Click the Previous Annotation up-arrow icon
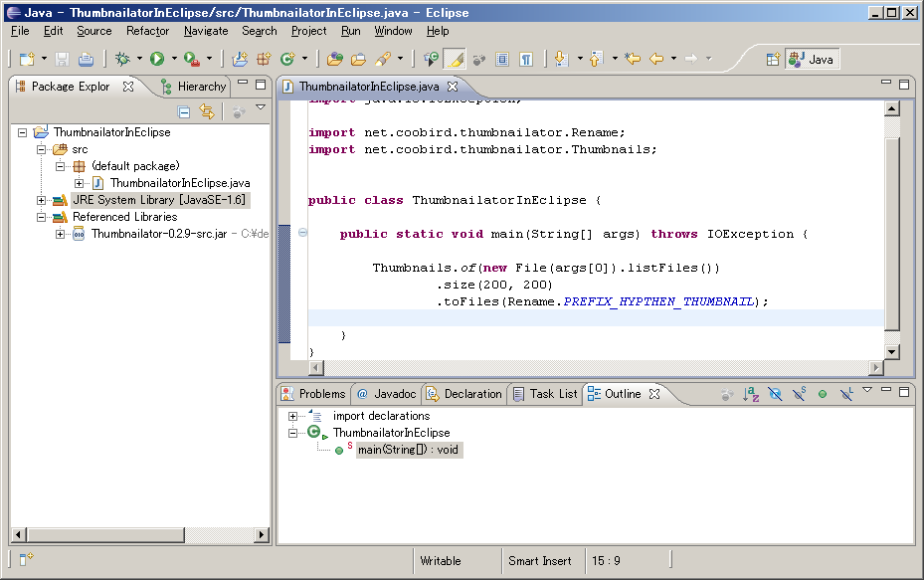Image resolution: width=924 pixels, height=580 pixels. [597, 59]
